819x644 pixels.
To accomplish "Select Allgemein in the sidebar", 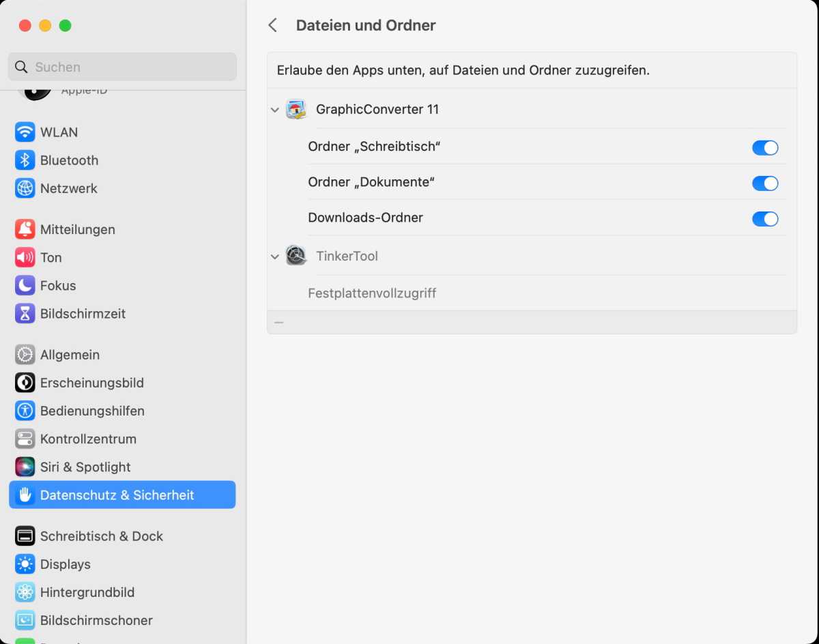I will (122, 355).
